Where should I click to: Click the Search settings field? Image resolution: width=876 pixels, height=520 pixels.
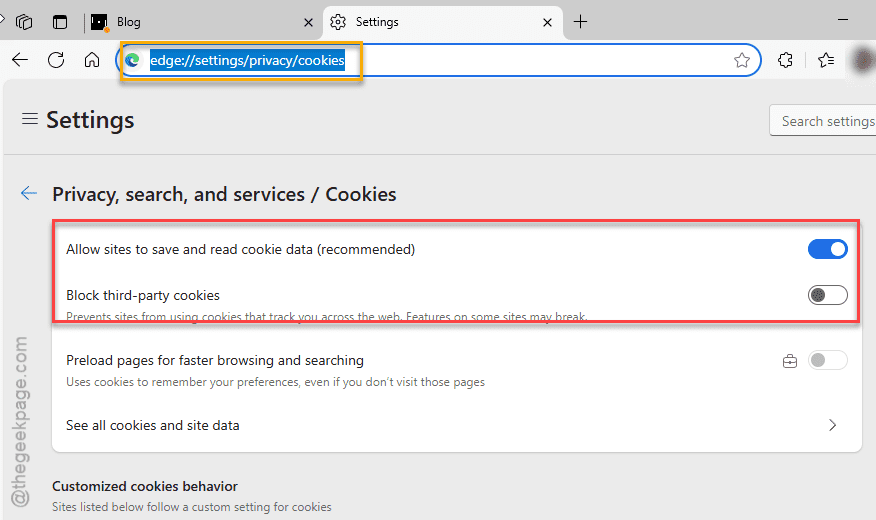[x=823, y=121]
